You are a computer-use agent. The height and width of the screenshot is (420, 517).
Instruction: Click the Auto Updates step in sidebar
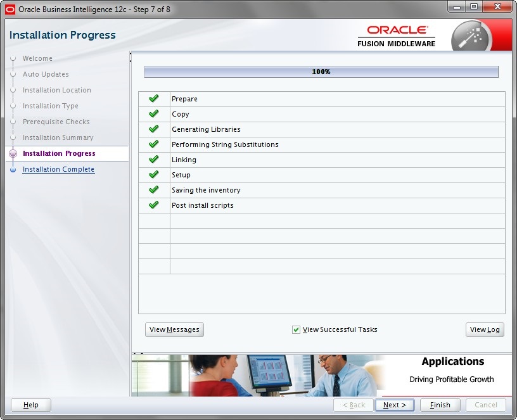click(x=46, y=74)
